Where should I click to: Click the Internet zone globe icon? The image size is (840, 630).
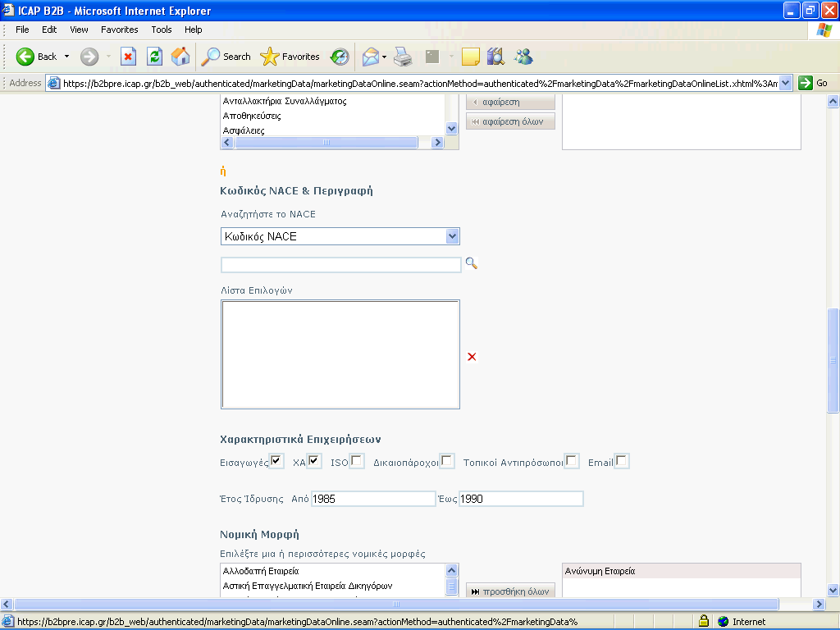(724, 622)
